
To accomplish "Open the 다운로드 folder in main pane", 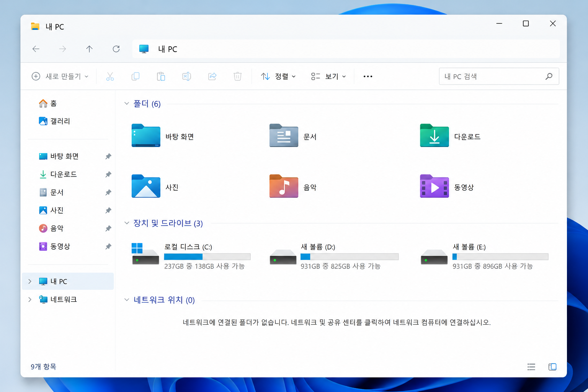I will click(x=450, y=136).
